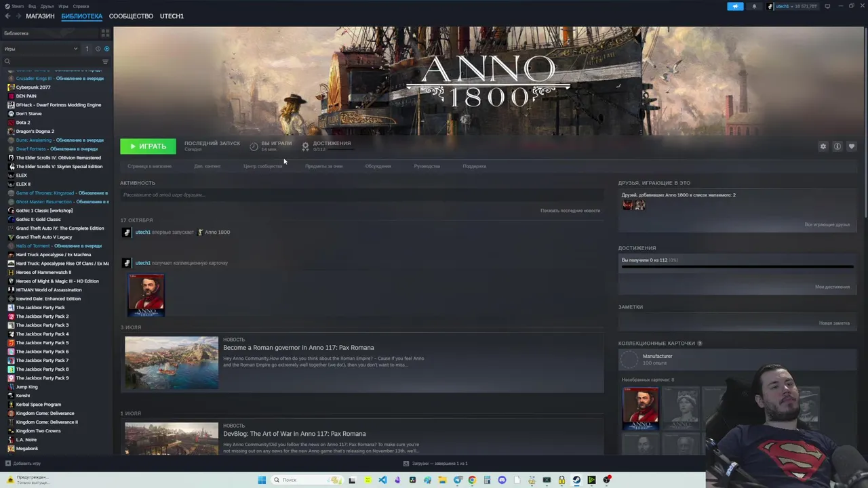Image resolution: width=868 pixels, height=488 pixels.
Task: Add Anno 1800 to favorites heart
Action: [852, 146]
